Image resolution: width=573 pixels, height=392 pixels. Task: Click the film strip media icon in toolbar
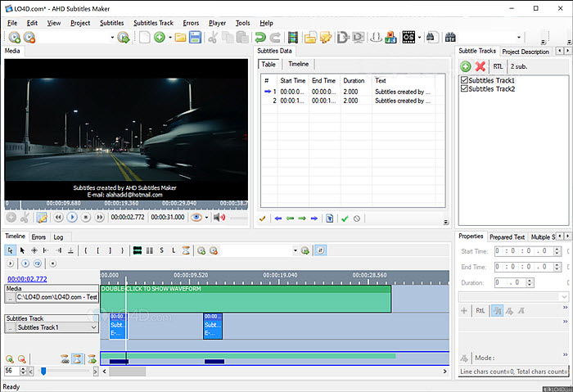tap(293, 38)
